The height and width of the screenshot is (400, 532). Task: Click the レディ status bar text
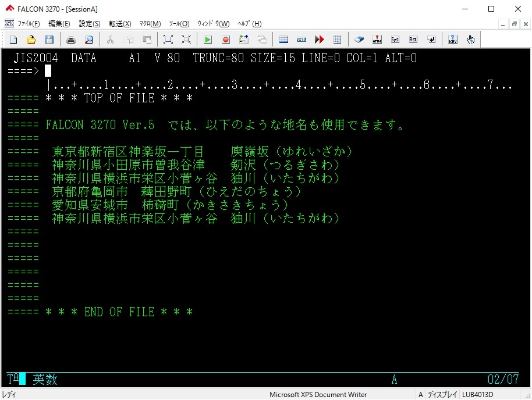(9, 395)
